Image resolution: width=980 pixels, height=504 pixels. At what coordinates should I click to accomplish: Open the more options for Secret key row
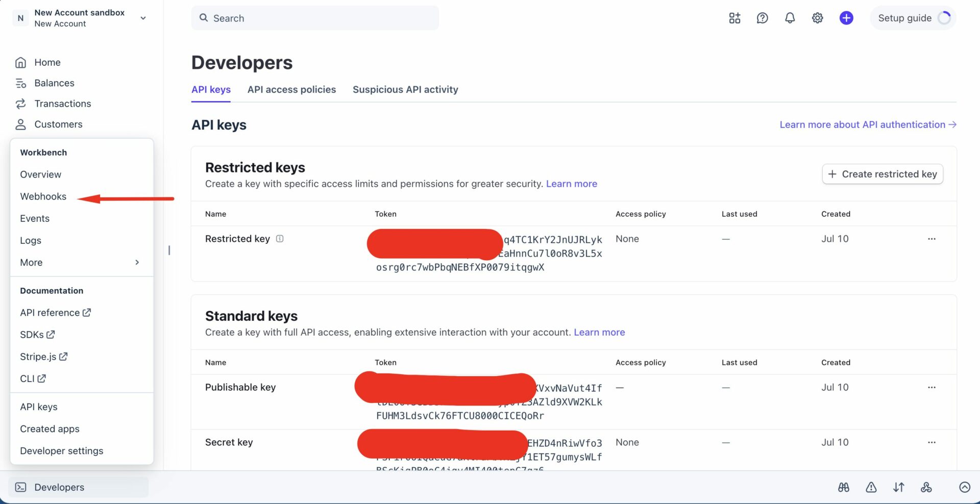click(932, 442)
